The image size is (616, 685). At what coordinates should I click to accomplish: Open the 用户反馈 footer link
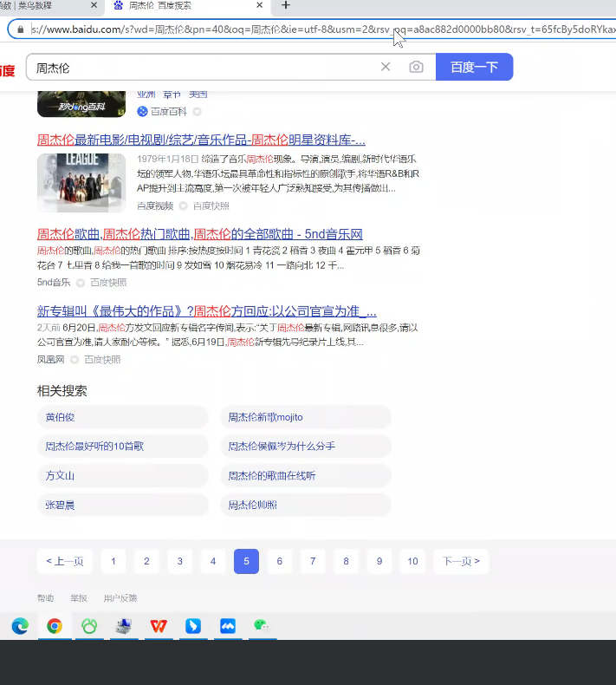click(120, 598)
